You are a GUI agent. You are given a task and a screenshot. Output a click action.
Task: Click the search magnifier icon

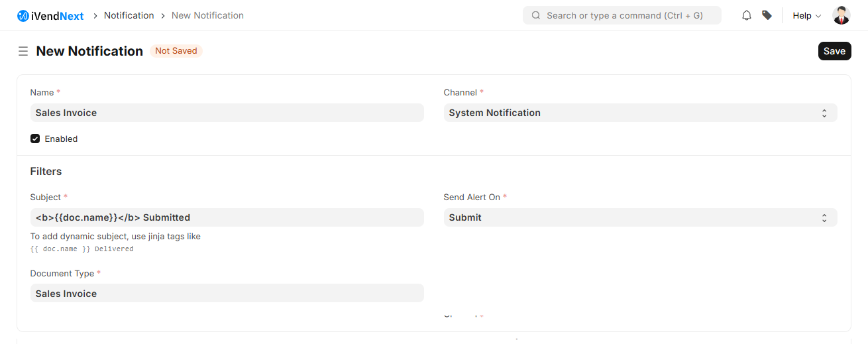click(536, 15)
